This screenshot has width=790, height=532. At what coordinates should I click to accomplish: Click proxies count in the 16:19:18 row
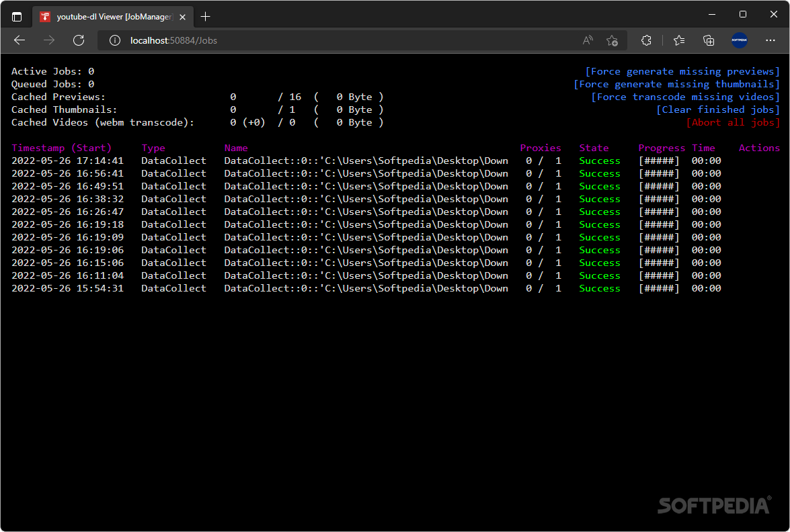click(x=543, y=224)
